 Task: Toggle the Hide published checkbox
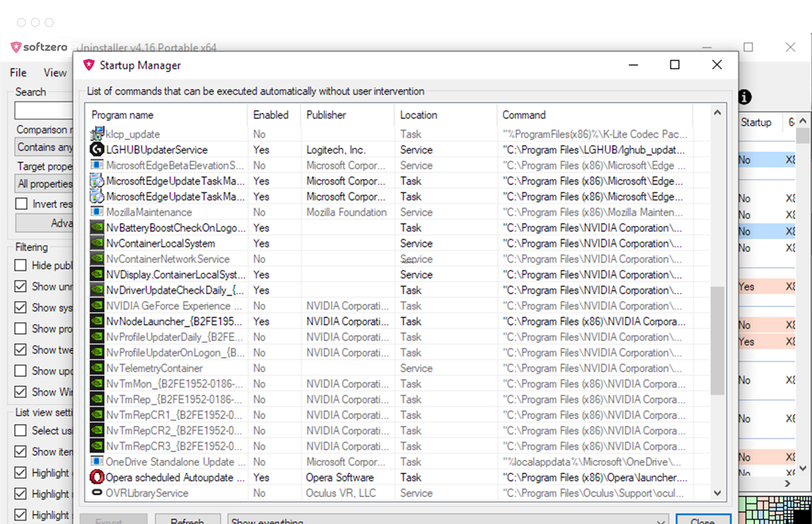point(20,265)
